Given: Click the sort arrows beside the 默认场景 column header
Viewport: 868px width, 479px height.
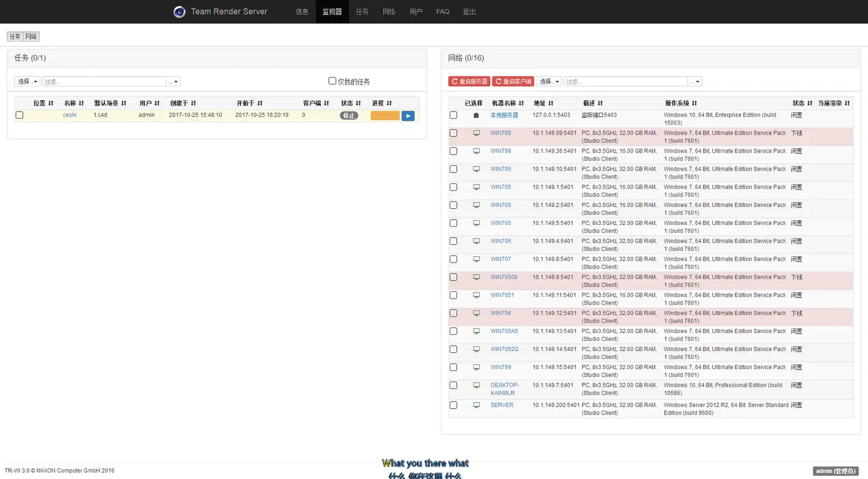Looking at the screenshot, I should click(124, 103).
